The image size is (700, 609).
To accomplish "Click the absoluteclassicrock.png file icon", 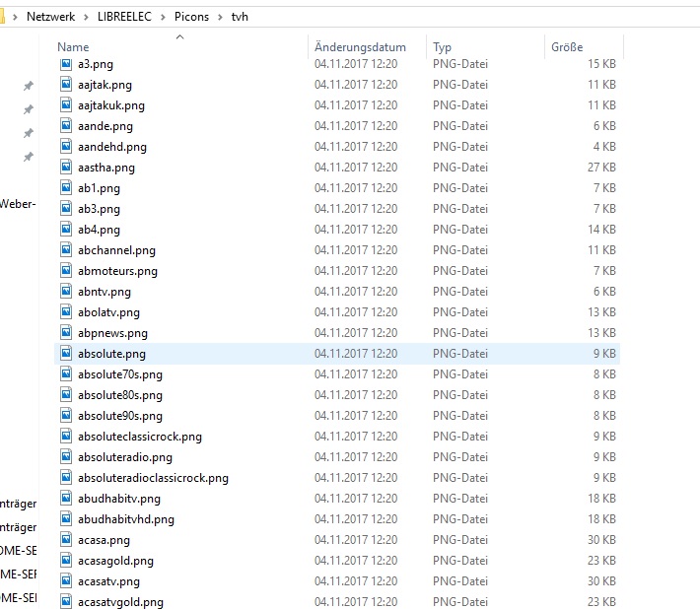I will pyautogui.click(x=66, y=436).
